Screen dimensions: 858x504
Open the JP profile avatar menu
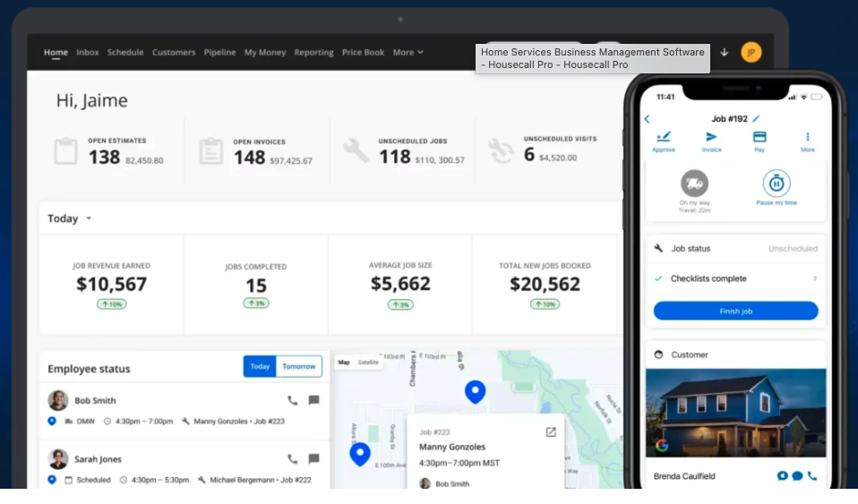pyautogui.click(x=751, y=53)
